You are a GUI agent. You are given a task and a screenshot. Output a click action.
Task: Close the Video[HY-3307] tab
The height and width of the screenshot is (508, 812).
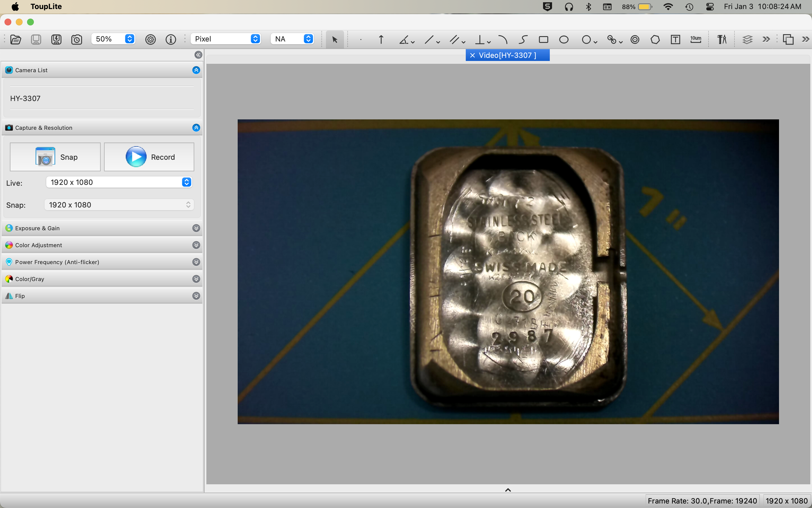click(473, 55)
